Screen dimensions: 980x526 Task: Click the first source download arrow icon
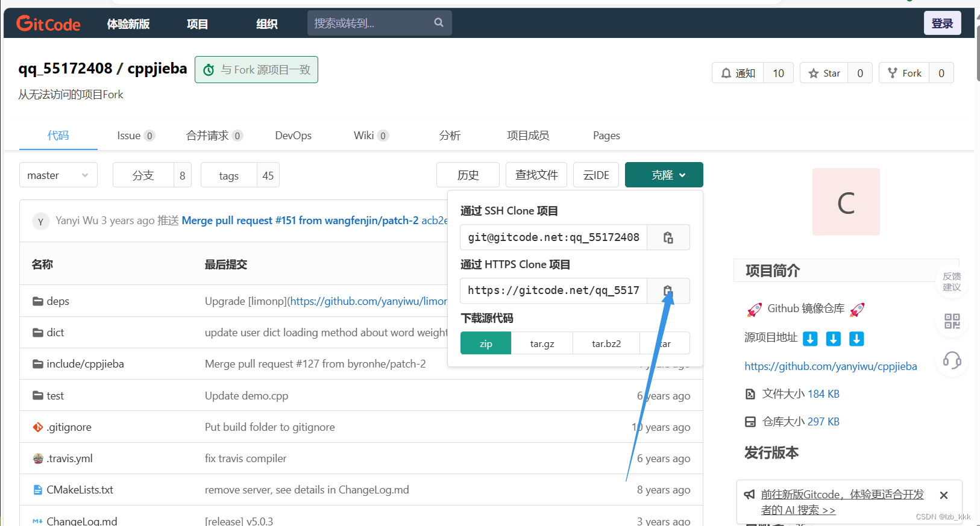coord(811,339)
